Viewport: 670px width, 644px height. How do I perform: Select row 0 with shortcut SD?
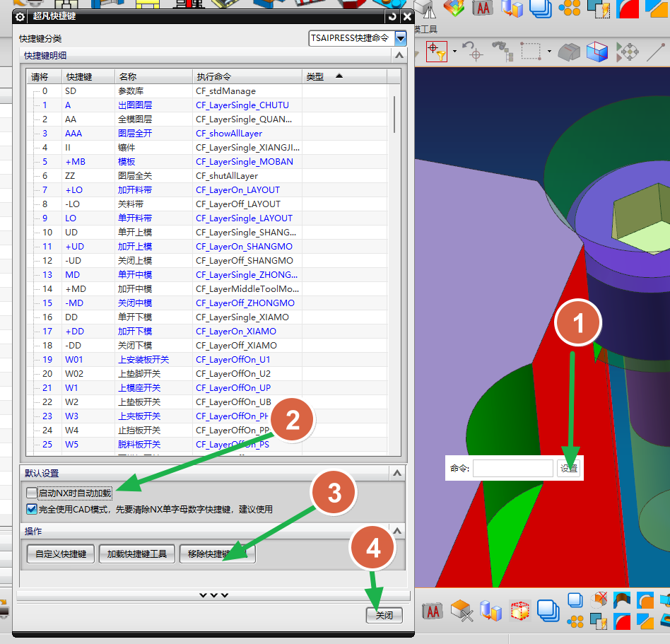tap(207, 91)
